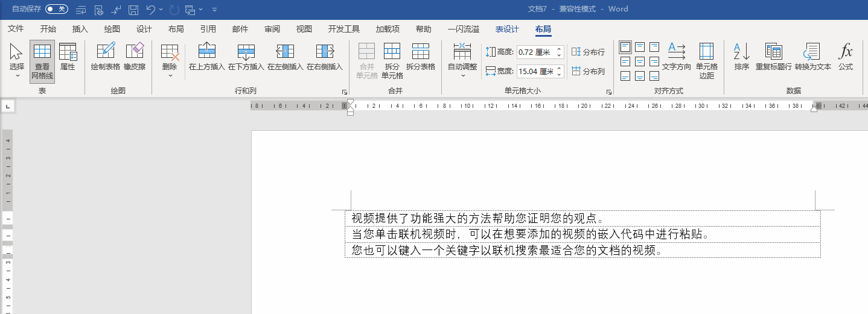Click the 宽度 field spinner arrows

559,71
